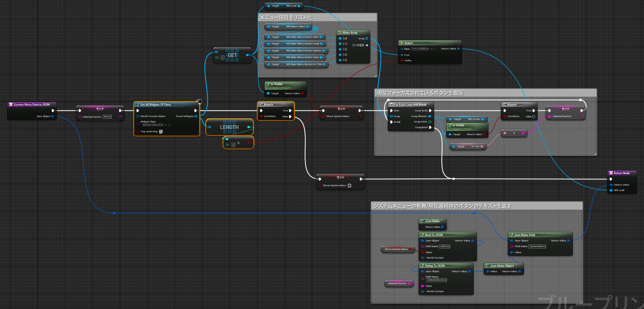
Task: Click the [0] input pin on Make Array
Action: point(340,38)
